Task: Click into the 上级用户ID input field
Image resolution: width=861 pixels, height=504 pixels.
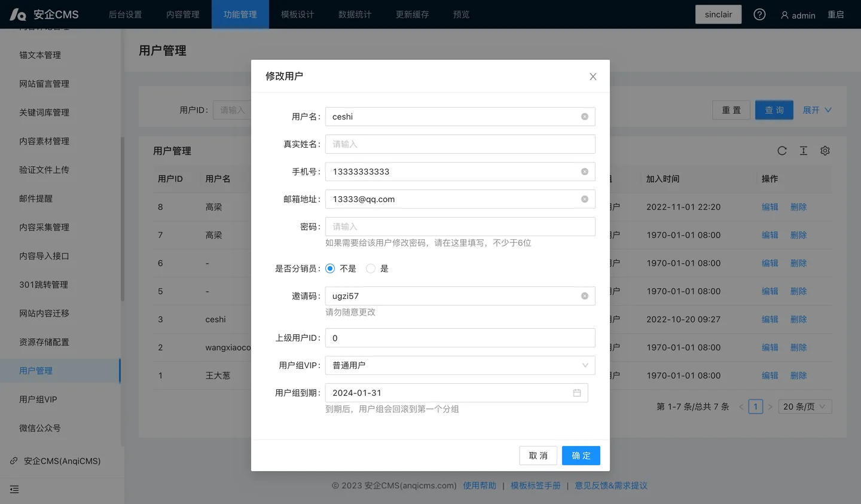Action: click(x=460, y=338)
